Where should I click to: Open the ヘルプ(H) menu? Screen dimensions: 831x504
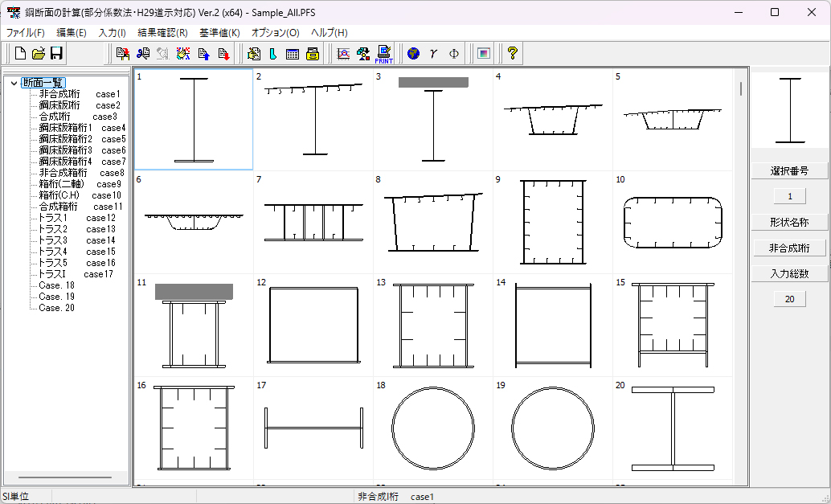[330, 33]
